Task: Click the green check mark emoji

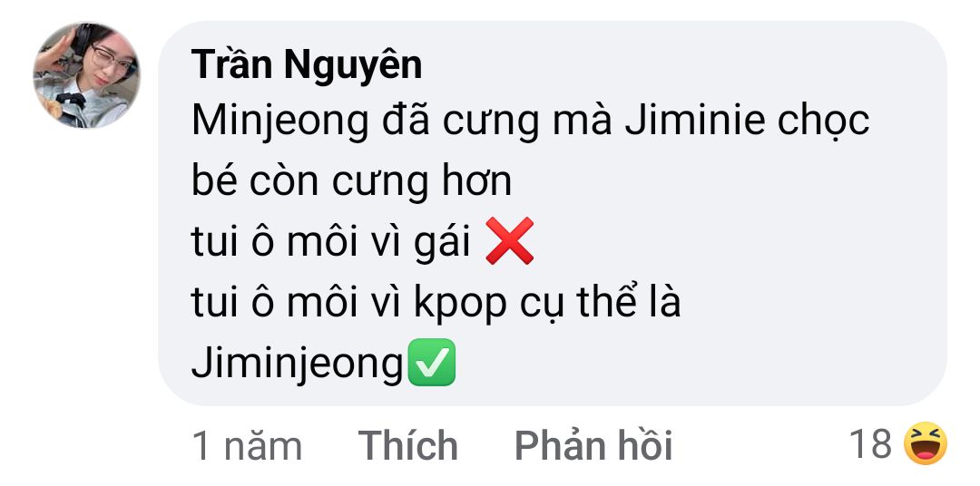Action: tap(431, 363)
